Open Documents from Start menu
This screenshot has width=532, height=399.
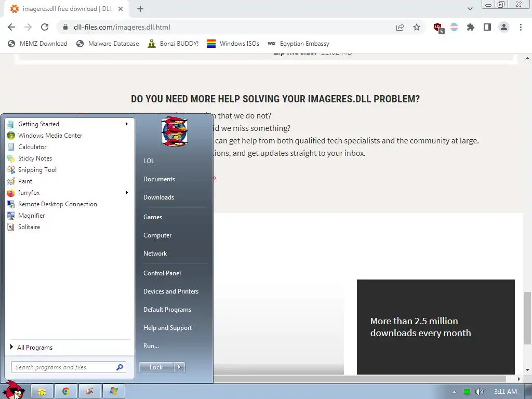click(159, 179)
